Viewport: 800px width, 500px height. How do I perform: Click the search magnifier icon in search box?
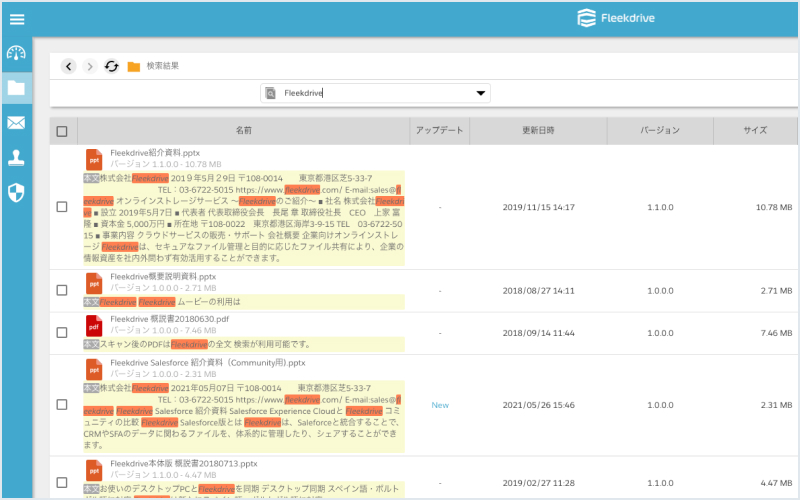pos(270,93)
